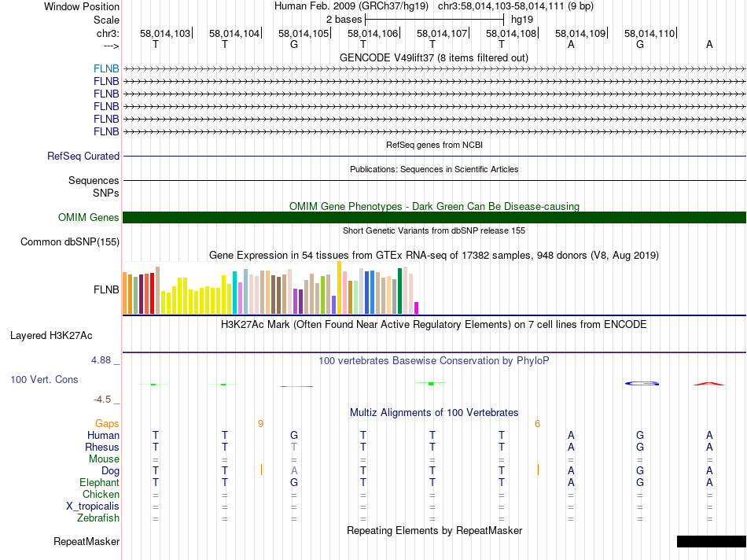Click the X_tropicalis species label

93,507
